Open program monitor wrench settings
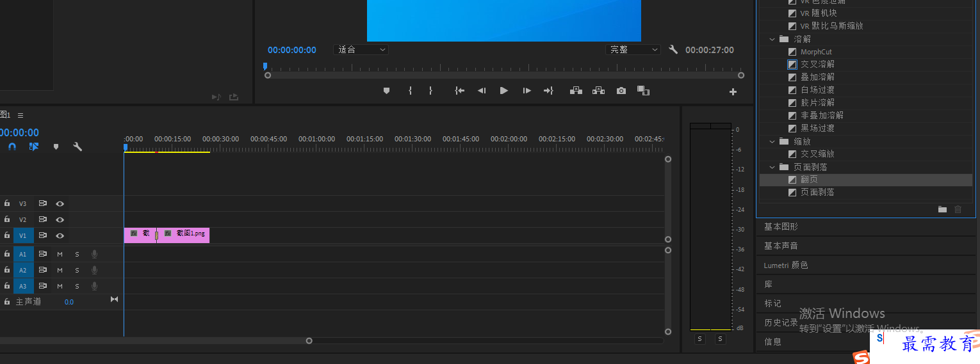The height and width of the screenshot is (364, 980). (x=673, y=49)
